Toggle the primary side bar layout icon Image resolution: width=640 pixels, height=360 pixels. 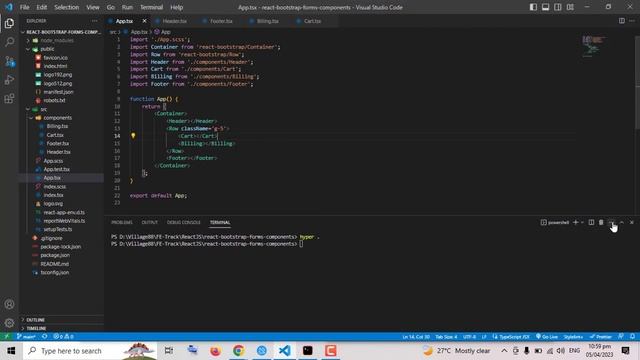point(533,7)
